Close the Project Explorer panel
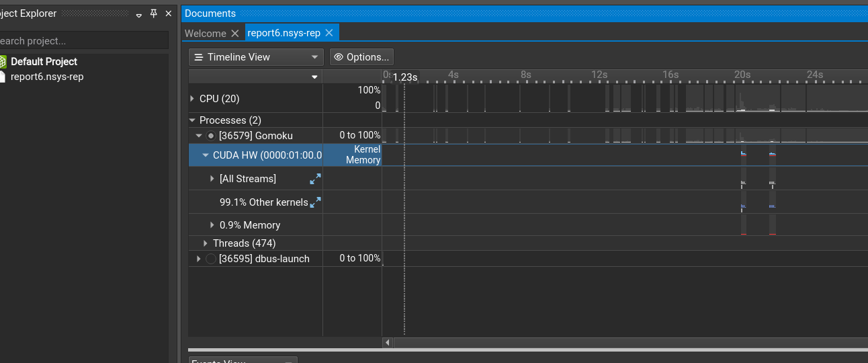Viewport: 868px width, 363px height. point(168,14)
